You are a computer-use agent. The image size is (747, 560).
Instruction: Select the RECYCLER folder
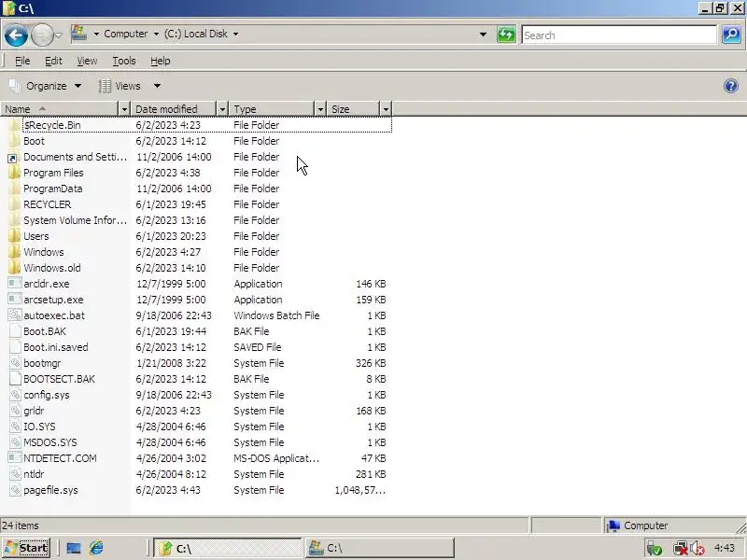[x=48, y=204]
